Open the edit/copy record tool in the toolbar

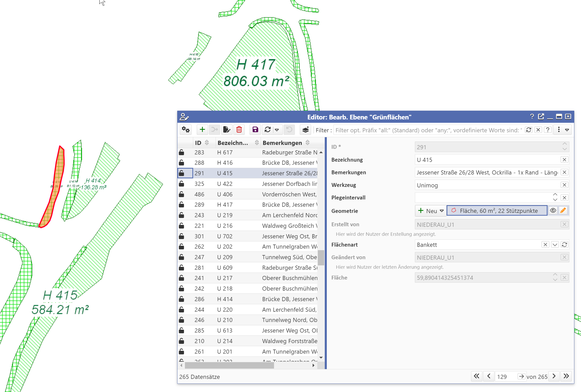pyautogui.click(x=227, y=130)
